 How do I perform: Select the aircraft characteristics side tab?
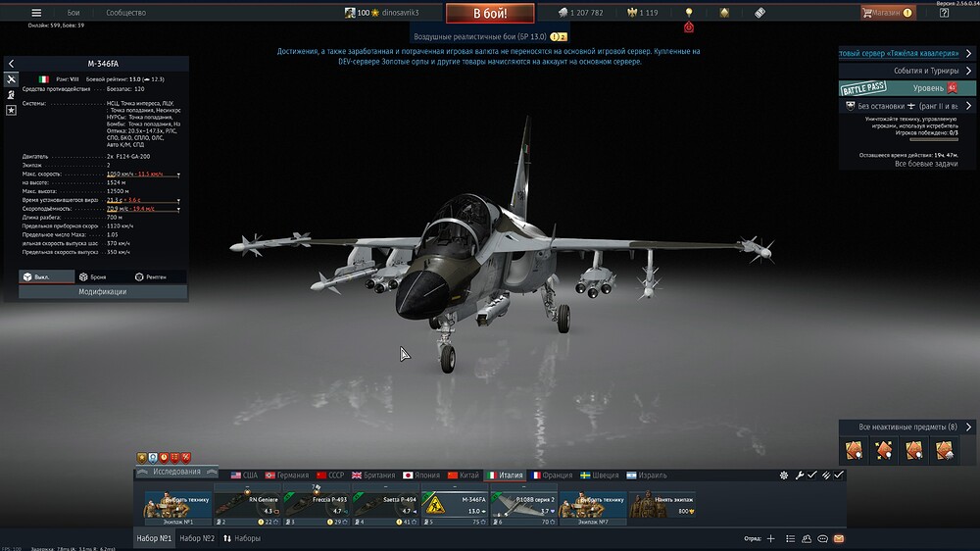click(x=11, y=79)
